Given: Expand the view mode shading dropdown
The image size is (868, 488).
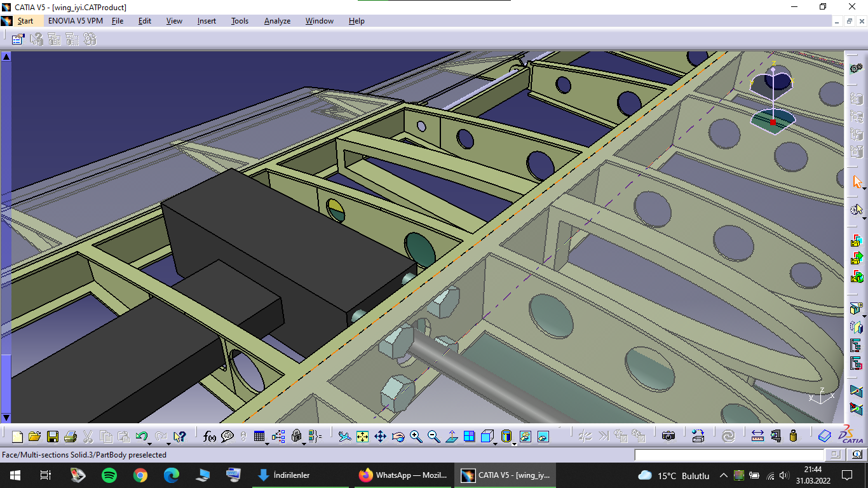Looking at the screenshot, I should [x=513, y=442].
